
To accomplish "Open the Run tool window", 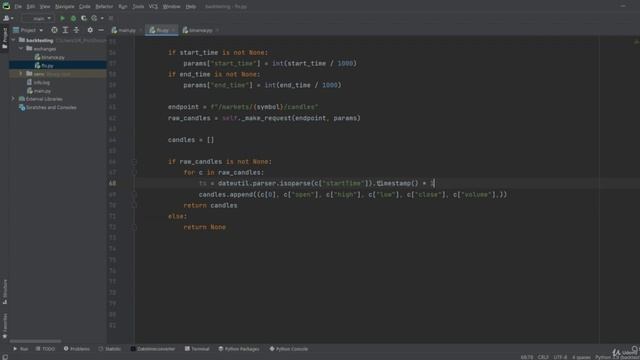I will 20,349.
